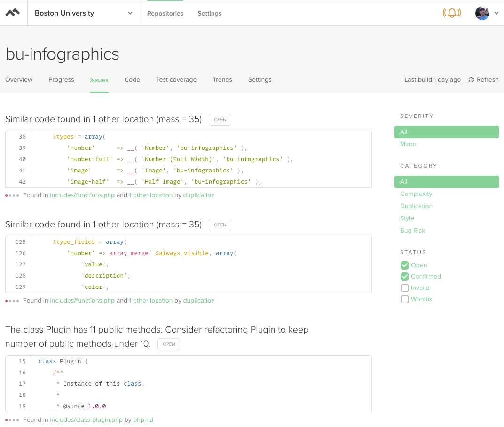Open includes/class-plugin.php file link
The width and height of the screenshot is (504, 427).
86,419
